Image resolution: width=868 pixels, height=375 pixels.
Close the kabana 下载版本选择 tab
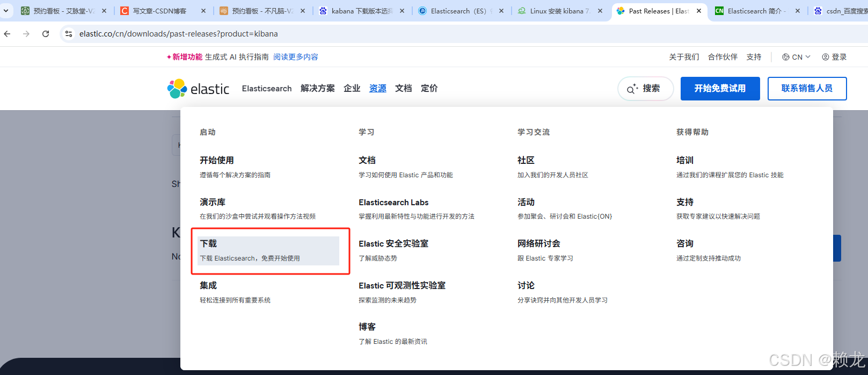[x=402, y=11]
